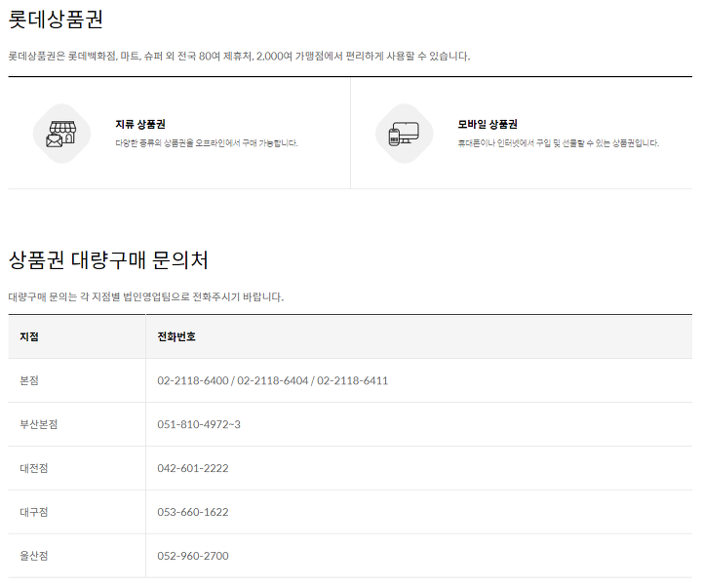The width and height of the screenshot is (702, 588).
Task: Select the 대구점 row label
Action: [x=33, y=512]
